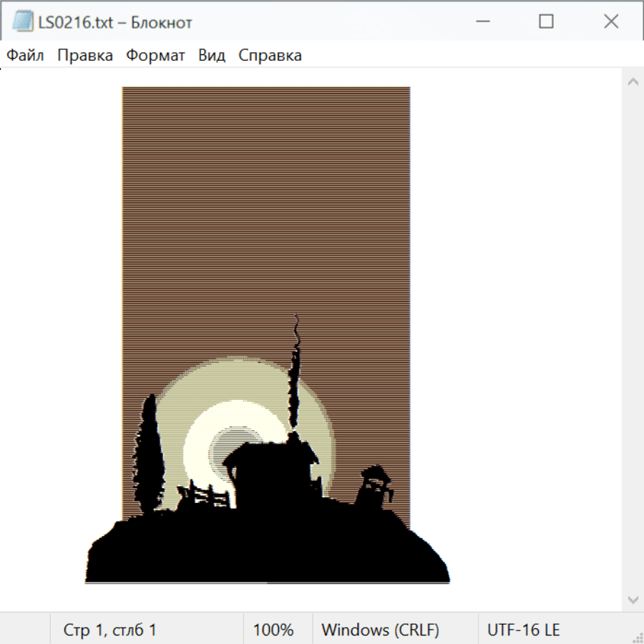Open the Правка menu
The image size is (644, 644).
pos(85,56)
